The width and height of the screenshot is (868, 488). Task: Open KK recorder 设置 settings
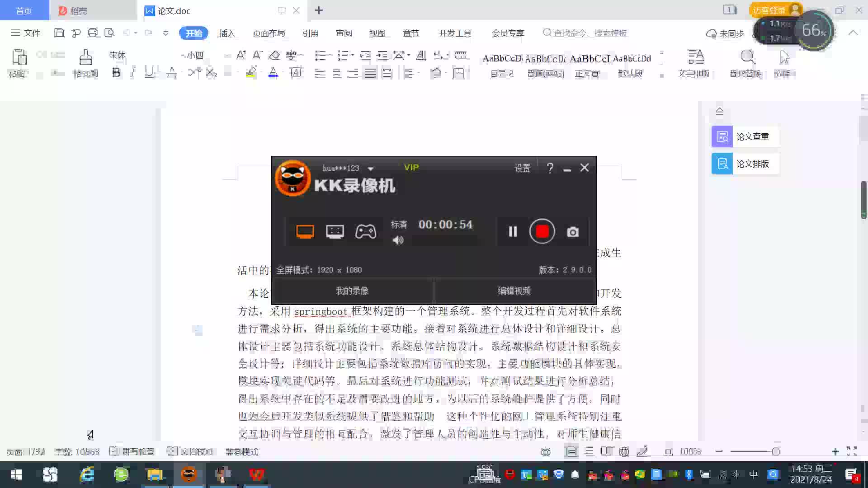(x=522, y=168)
